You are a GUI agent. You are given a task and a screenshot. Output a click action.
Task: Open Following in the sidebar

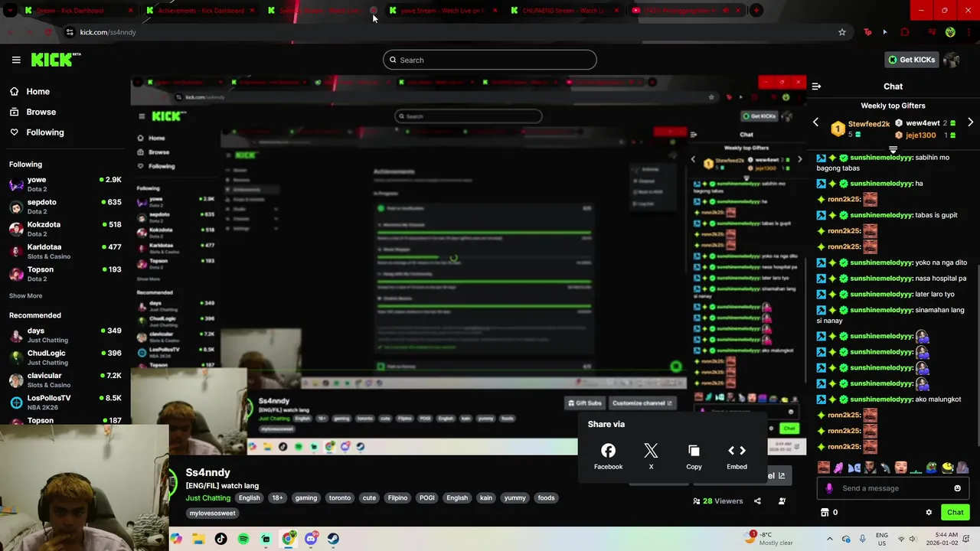pos(44,132)
